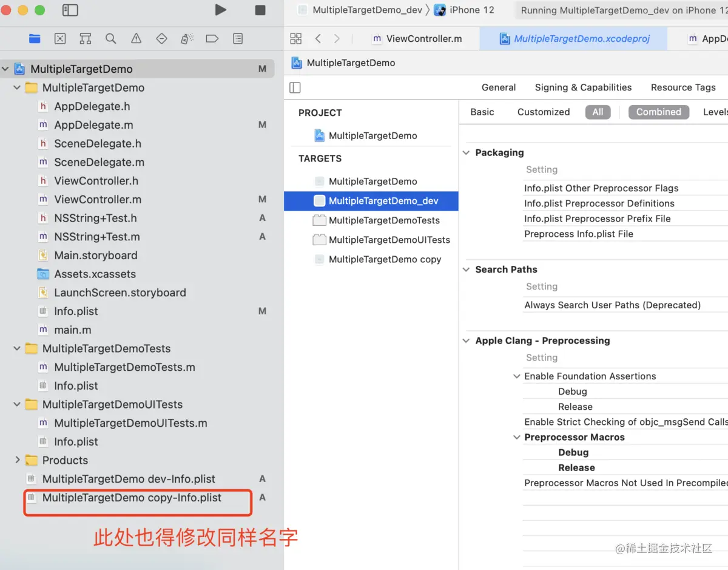Select MultipleTargetDemo copy-Info.plist file

point(132,498)
